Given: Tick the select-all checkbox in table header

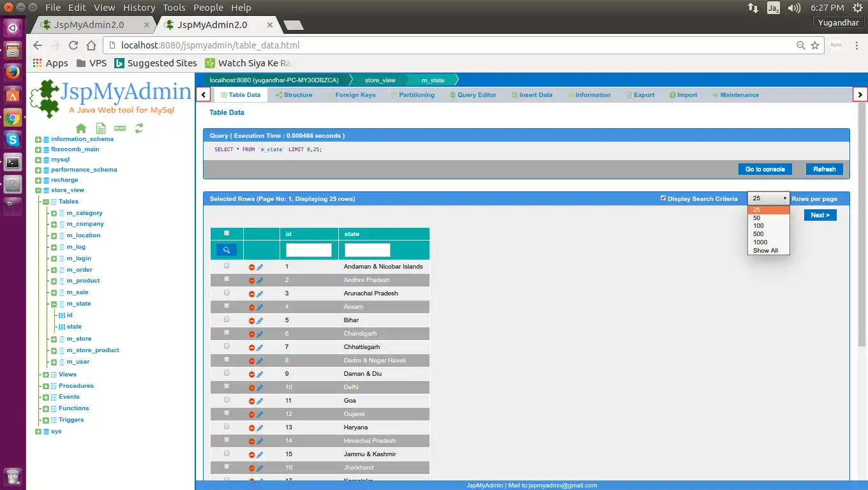Looking at the screenshot, I should point(227,234).
